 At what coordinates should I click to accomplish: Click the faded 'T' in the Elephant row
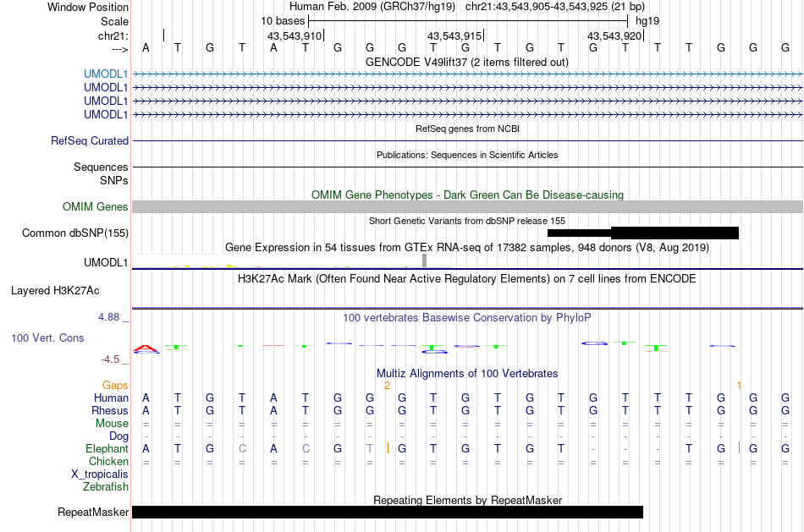(370, 448)
